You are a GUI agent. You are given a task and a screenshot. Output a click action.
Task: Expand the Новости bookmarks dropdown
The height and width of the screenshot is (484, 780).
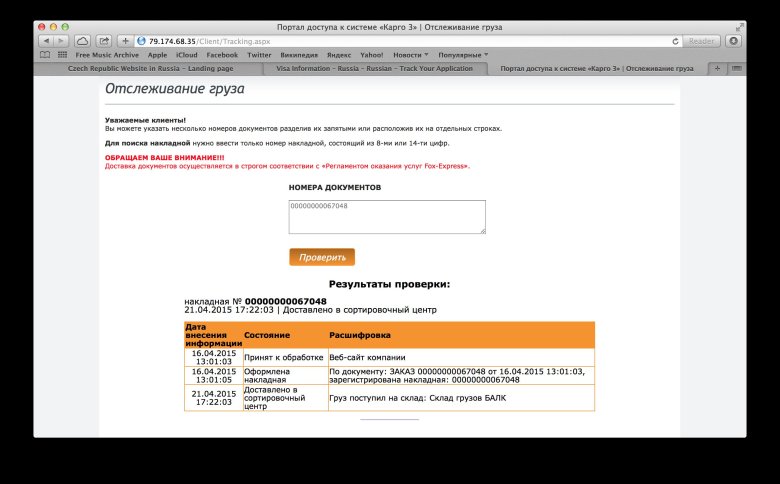[x=411, y=55]
